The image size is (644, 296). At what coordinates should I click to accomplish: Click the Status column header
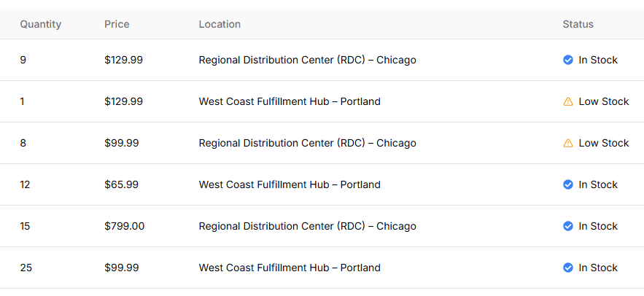point(578,24)
